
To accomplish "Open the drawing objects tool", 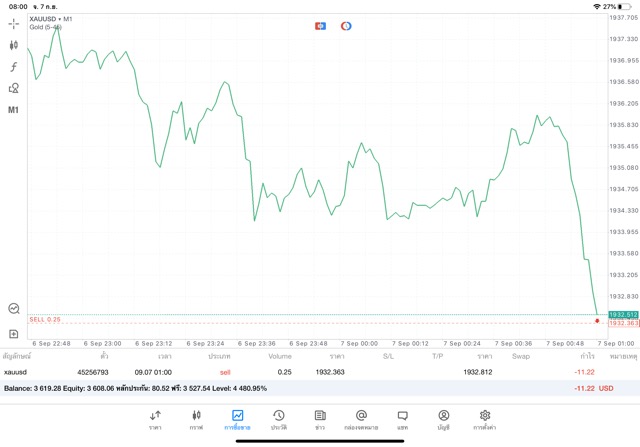I will click(14, 88).
